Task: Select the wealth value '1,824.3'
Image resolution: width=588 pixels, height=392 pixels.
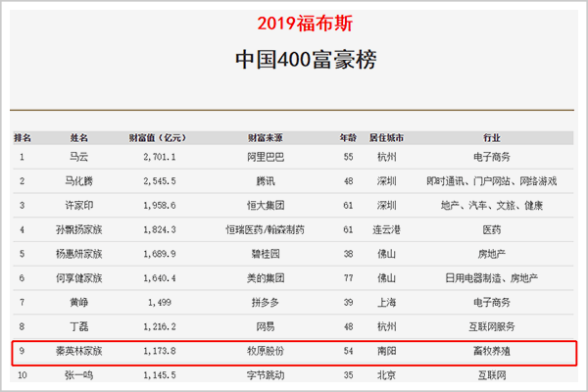Action: [x=160, y=229]
